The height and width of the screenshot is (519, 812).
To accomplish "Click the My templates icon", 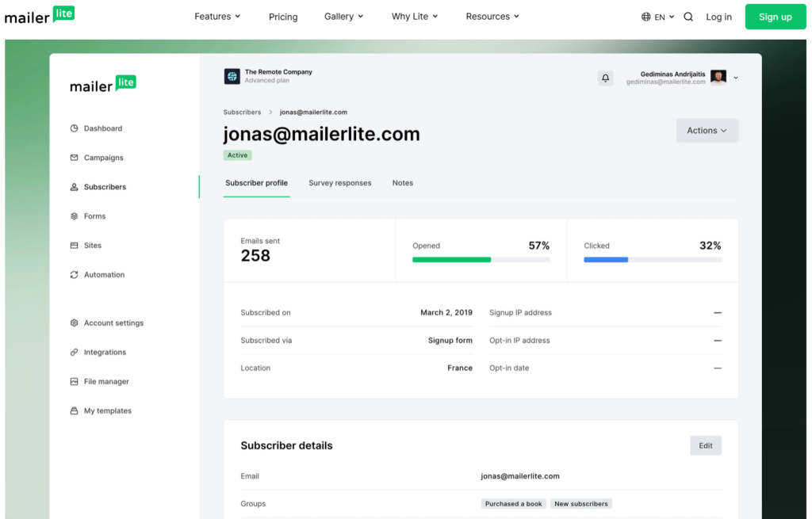I will pyautogui.click(x=74, y=411).
